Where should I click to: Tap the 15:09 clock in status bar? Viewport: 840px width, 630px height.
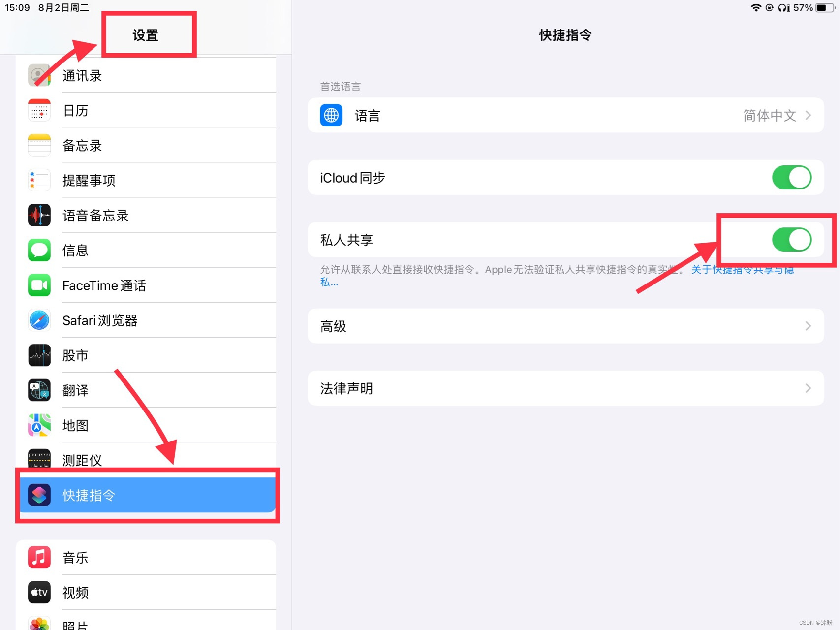[x=17, y=8]
